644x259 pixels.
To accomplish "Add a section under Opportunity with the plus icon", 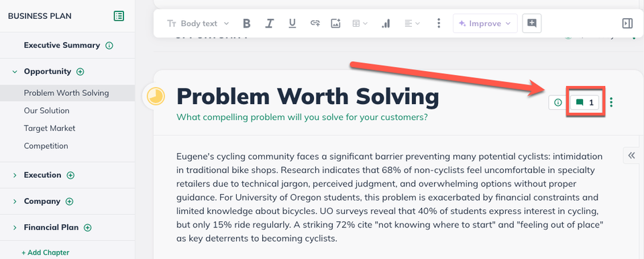I will (x=80, y=72).
